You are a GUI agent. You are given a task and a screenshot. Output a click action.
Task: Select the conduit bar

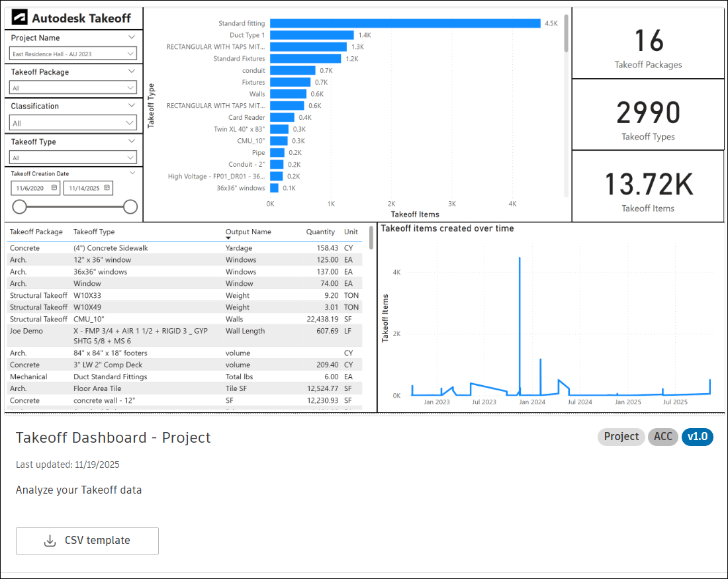click(293, 70)
